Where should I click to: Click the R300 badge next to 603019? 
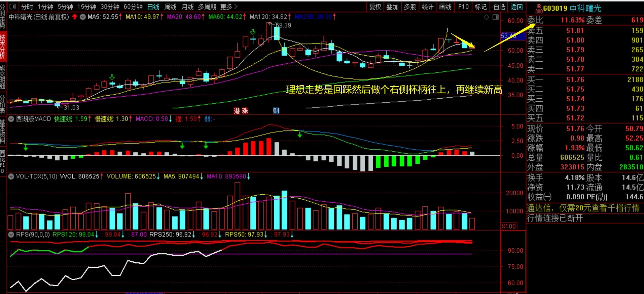point(539,8)
